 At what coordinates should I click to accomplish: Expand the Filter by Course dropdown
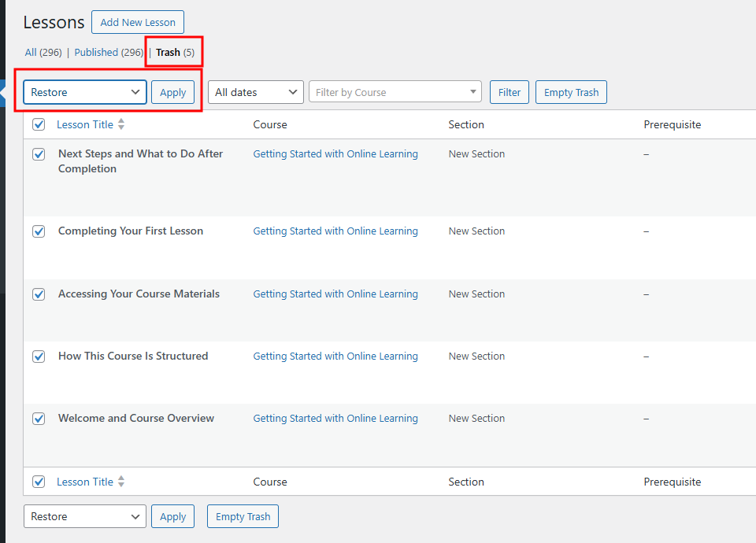click(395, 92)
